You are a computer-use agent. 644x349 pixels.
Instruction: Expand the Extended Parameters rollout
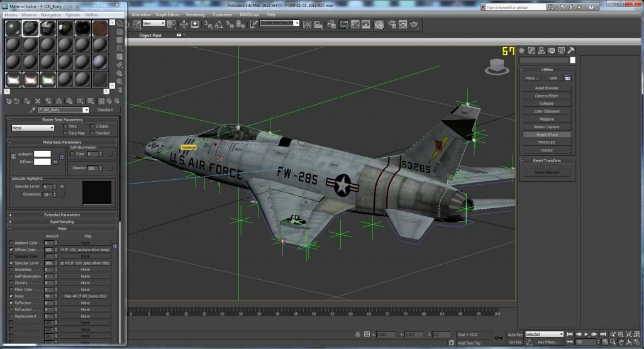coord(62,215)
